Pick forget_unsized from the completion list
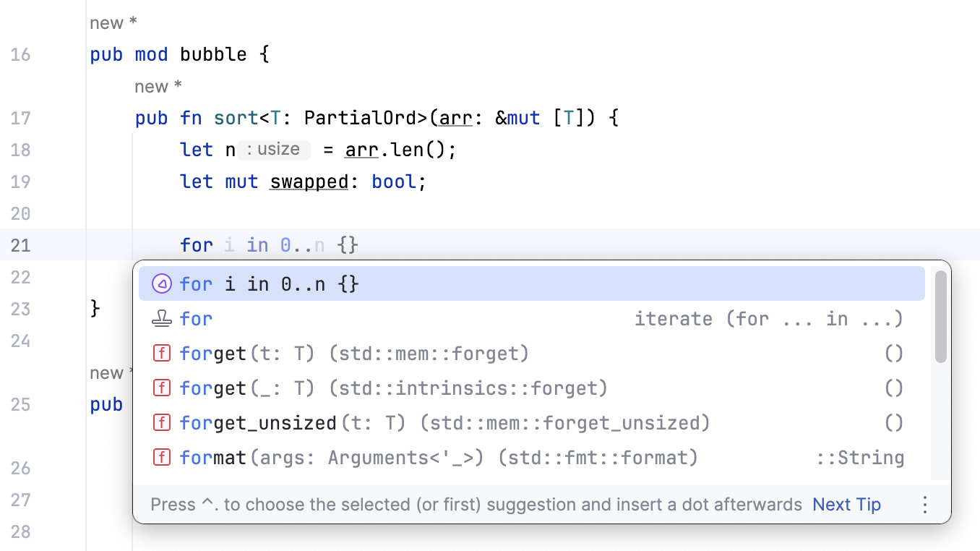Screen dimensions: 980x551 point(258,423)
